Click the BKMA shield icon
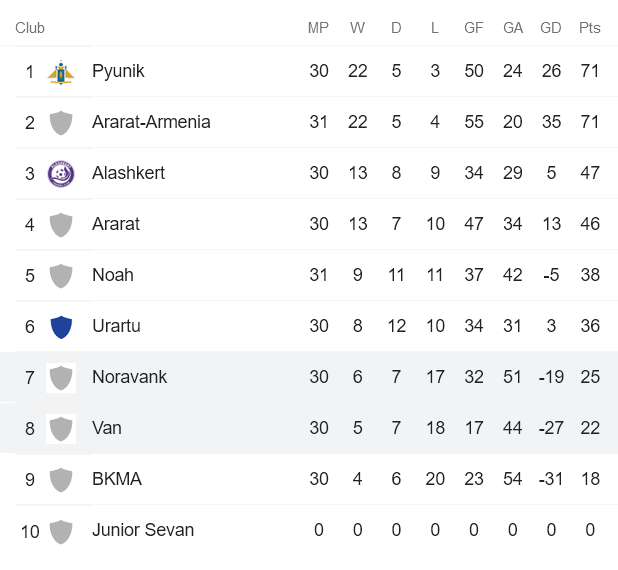Image resolution: width=618 pixels, height=570 pixels. 61,480
